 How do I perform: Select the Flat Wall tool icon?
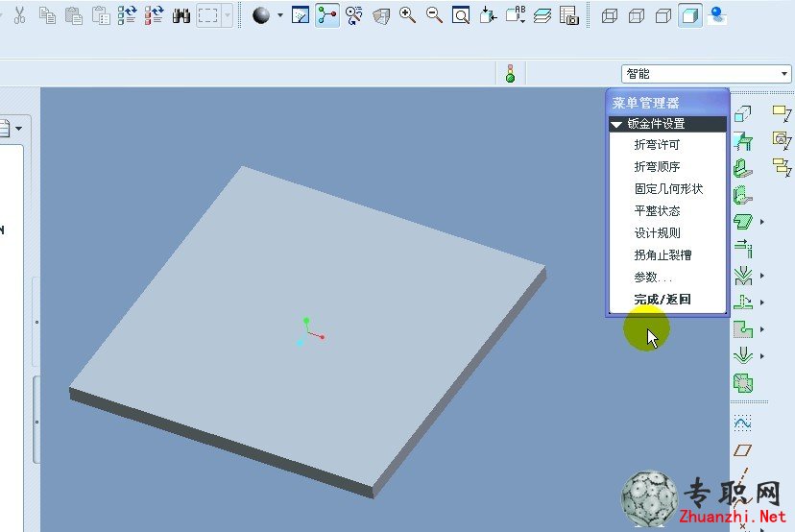(743, 141)
